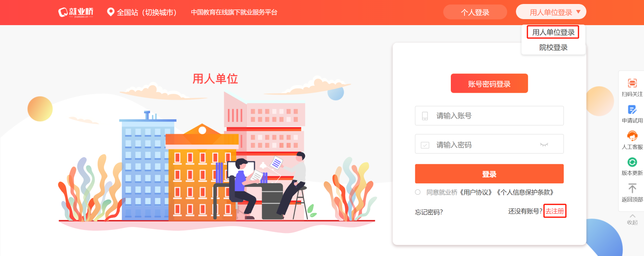Open the 去注册 link
The image size is (644, 256).
(555, 211)
